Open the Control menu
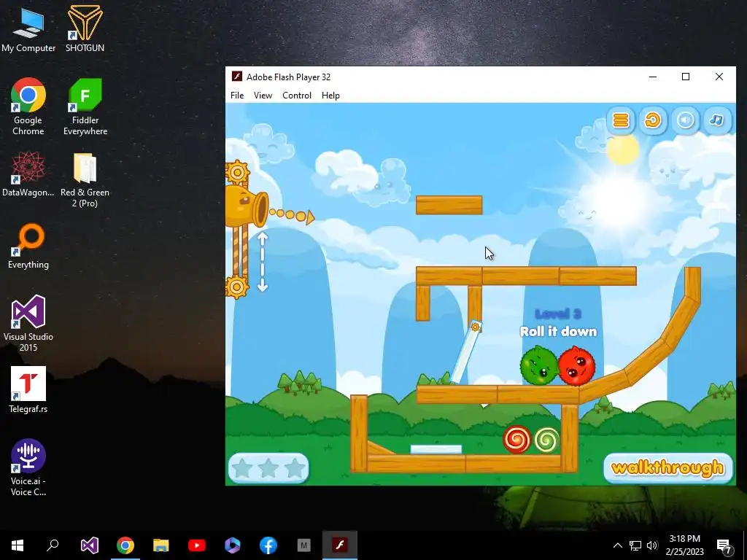 tap(297, 96)
